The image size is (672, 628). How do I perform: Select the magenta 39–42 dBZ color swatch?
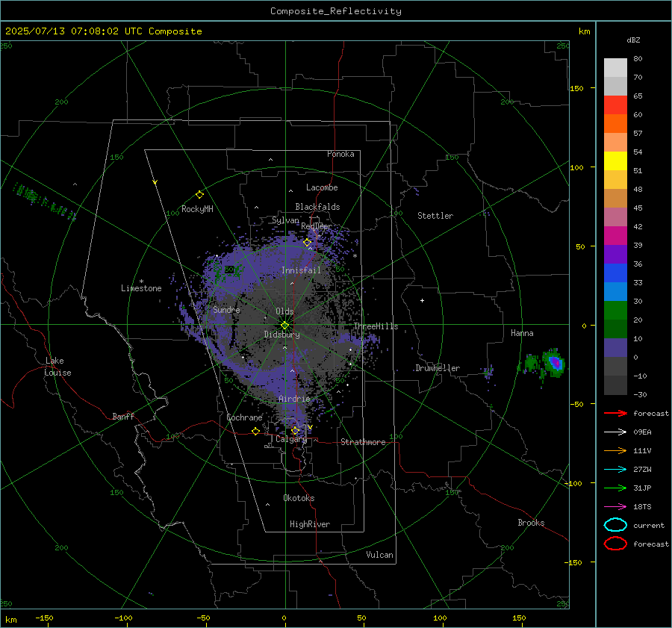point(615,236)
